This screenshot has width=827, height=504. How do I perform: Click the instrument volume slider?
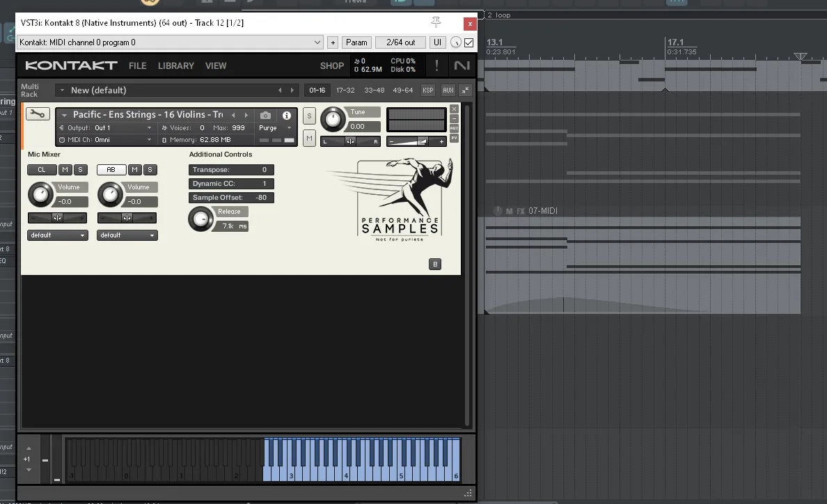coord(416,141)
